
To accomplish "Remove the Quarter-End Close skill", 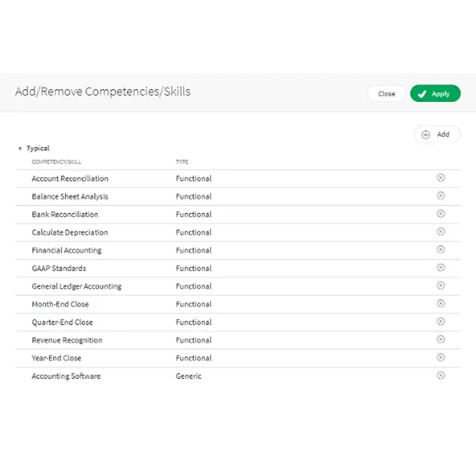I will pyautogui.click(x=441, y=322).
